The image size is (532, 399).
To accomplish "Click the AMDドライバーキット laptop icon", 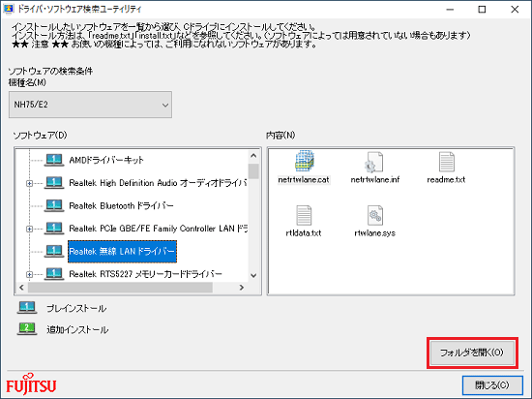I will (x=54, y=160).
